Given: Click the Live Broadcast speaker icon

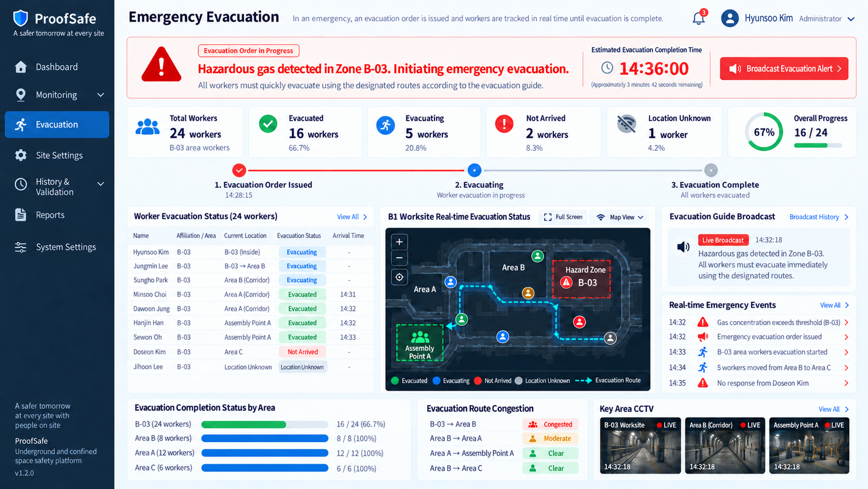Looking at the screenshot, I should [x=683, y=247].
